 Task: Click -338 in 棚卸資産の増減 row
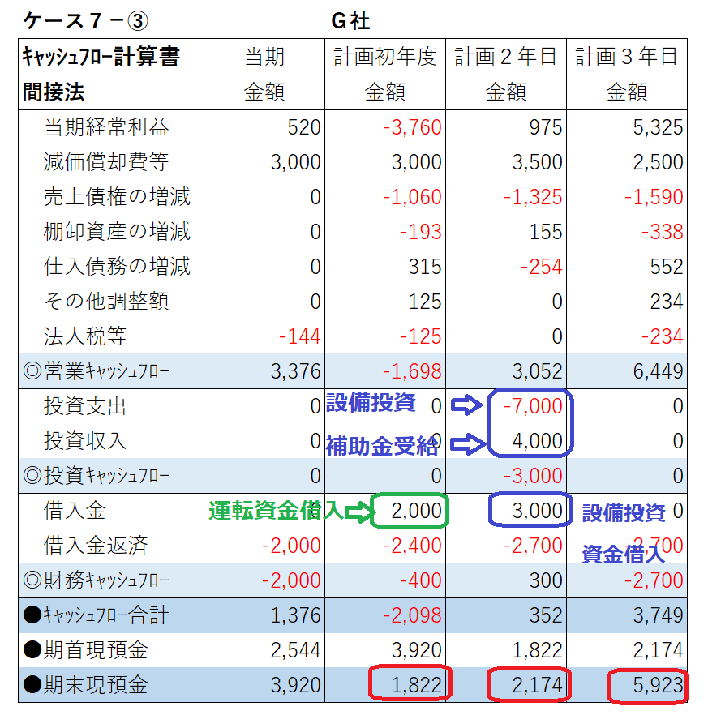[x=662, y=232]
